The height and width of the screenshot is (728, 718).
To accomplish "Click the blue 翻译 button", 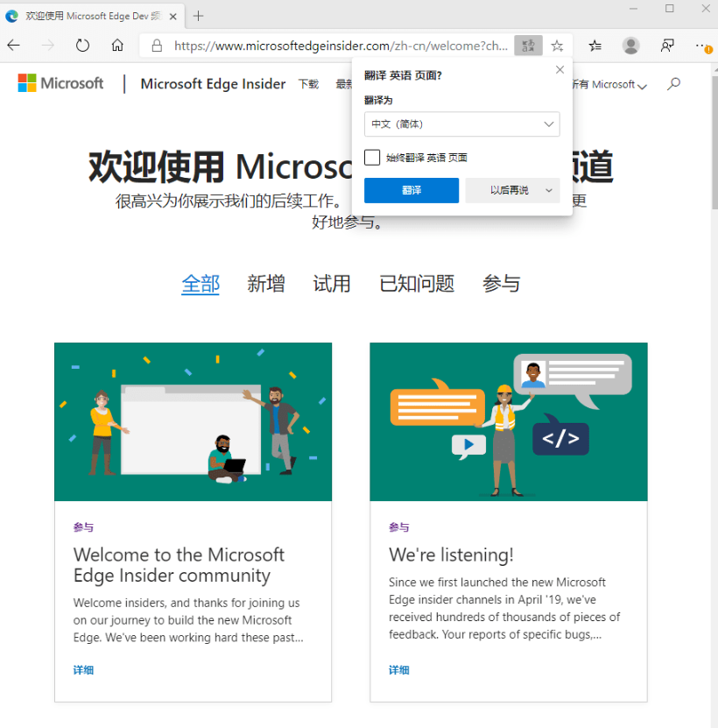I will [x=412, y=190].
